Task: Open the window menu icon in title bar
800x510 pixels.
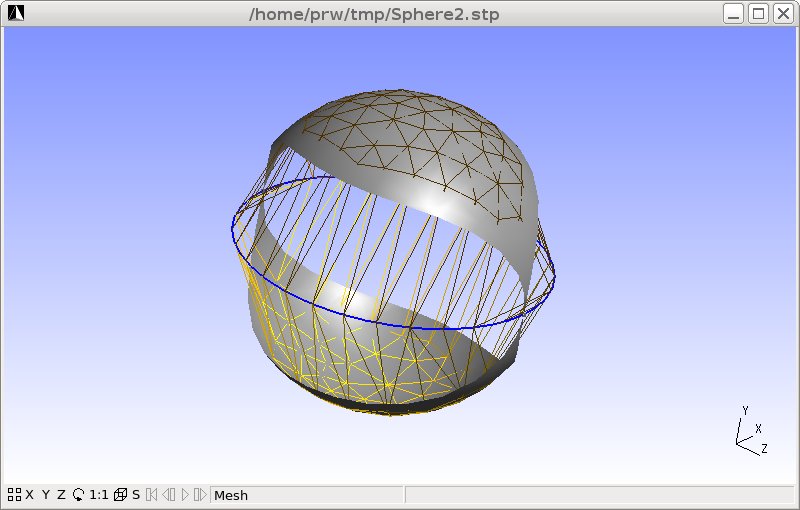Action: pos(16,13)
